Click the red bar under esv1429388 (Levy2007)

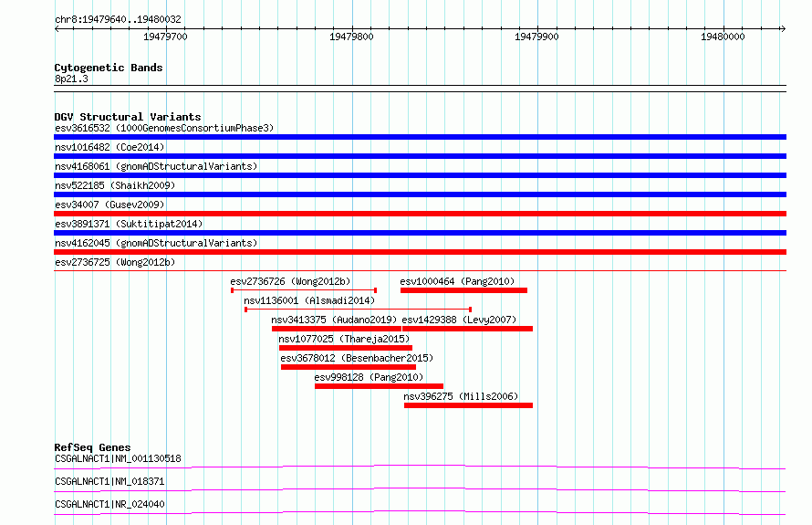(468, 329)
